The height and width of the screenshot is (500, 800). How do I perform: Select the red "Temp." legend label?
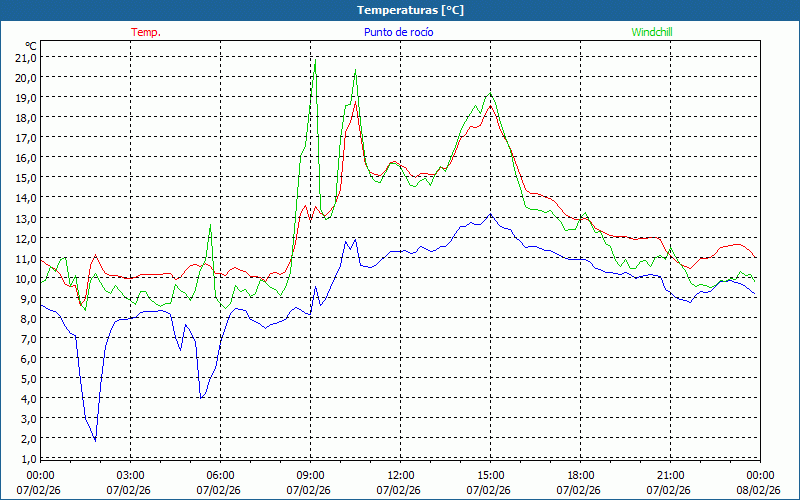[x=146, y=32]
